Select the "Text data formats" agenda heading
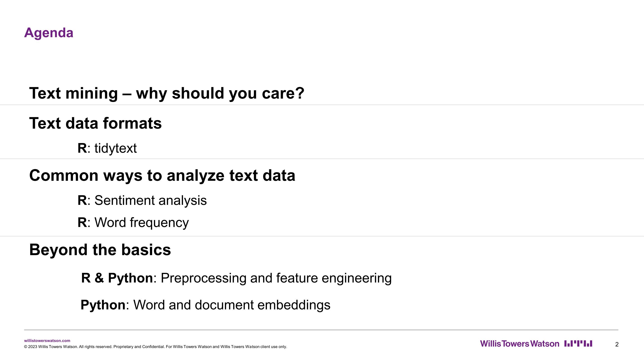Viewport: 644px width, 362px height. (x=95, y=123)
